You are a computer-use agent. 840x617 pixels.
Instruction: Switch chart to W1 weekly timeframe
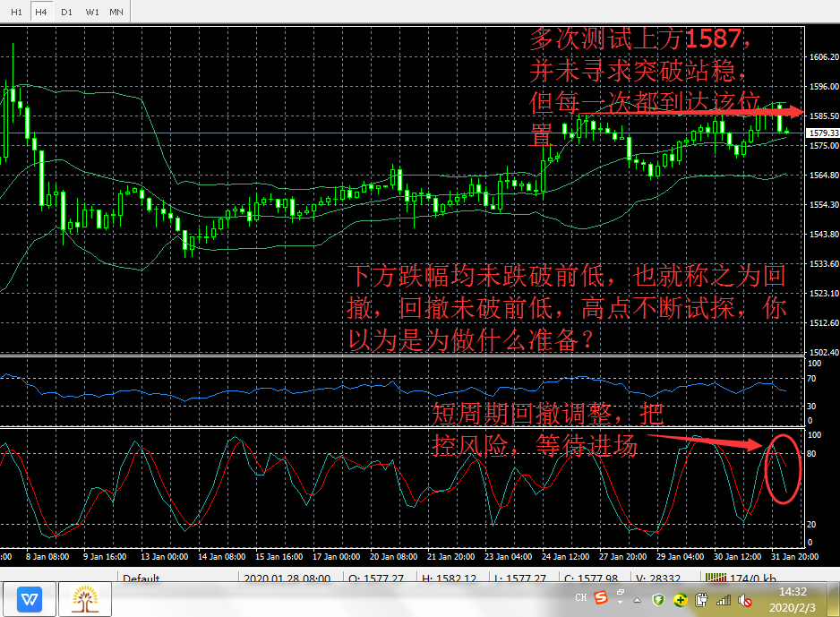(x=92, y=12)
